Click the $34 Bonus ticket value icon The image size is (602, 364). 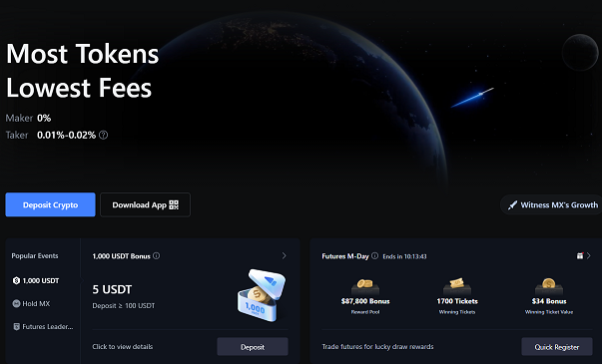click(x=549, y=286)
